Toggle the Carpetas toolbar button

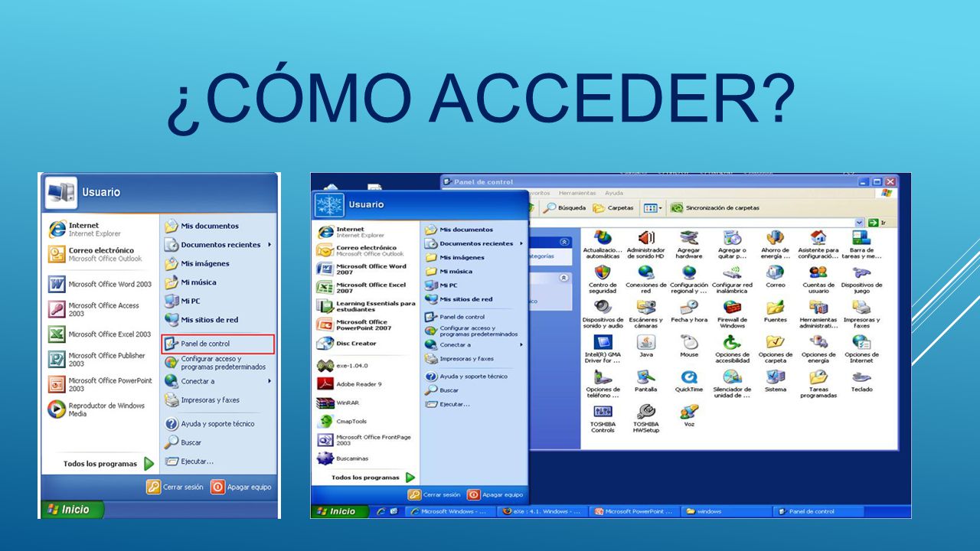point(612,207)
